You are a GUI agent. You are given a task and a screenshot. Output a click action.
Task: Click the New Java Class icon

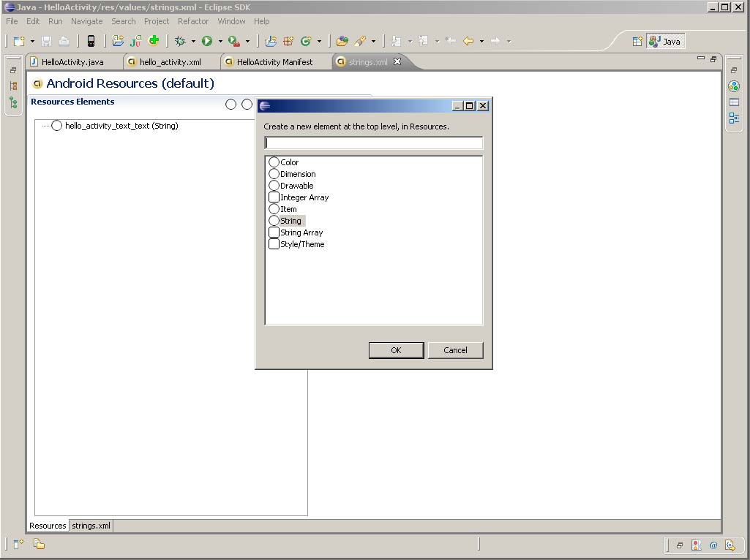[306, 41]
